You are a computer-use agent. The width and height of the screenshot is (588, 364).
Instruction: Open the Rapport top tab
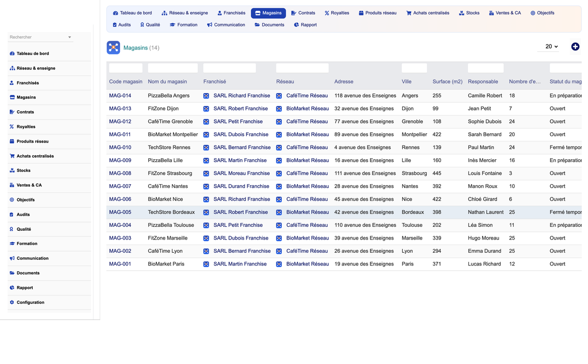[x=305, y=24]
